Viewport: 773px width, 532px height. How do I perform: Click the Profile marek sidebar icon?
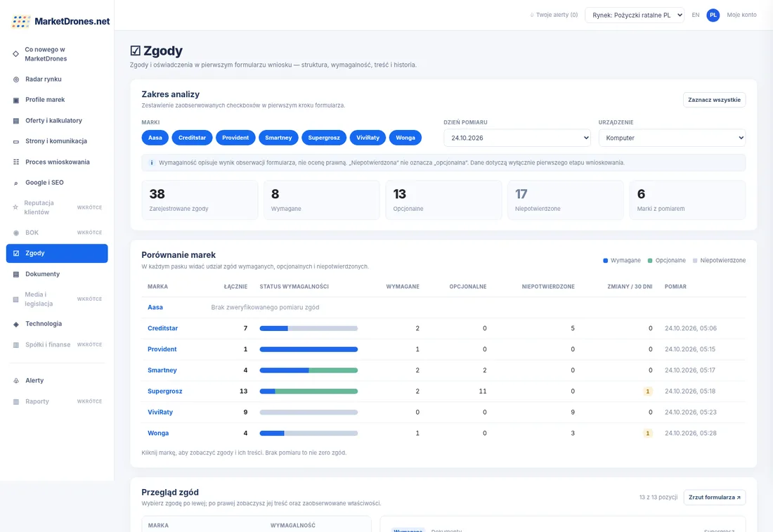point(15,100)
